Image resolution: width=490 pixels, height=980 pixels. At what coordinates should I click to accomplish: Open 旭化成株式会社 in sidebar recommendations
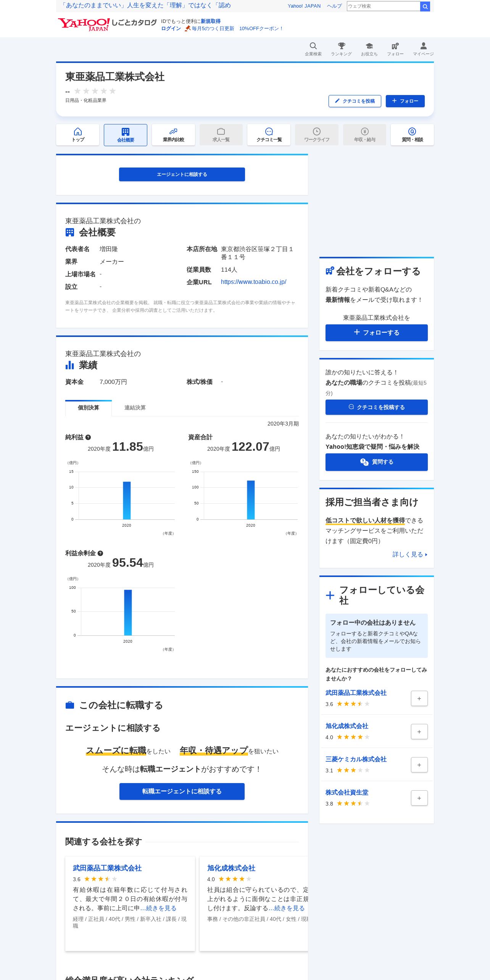(x=347, y=726)
